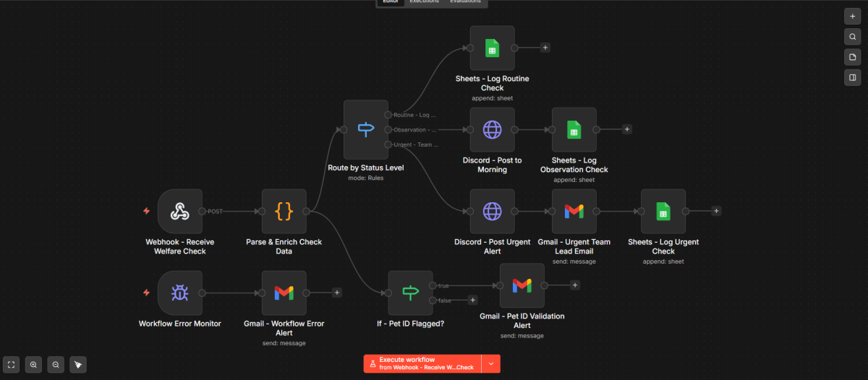Click the zoom to fit canvas icon
The image size is (868, 380).
(x=11, y=365)
